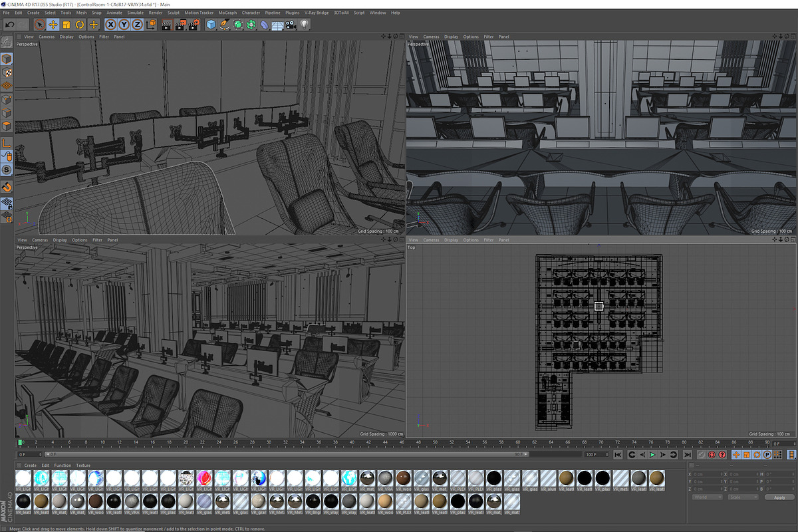Add a Light object bulb icon
The image size is (798, 532).
(305, 25)
